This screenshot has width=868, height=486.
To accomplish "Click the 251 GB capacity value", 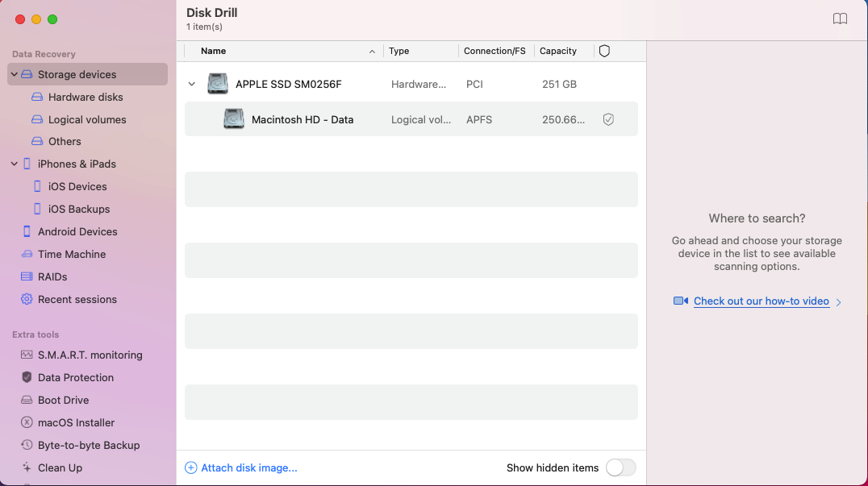I will (559, 84).
